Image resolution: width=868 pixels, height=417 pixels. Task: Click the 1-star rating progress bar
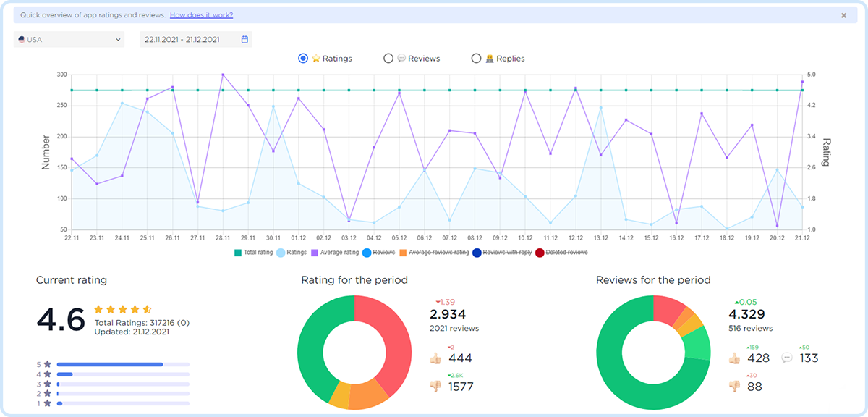(x=123, y=403)
